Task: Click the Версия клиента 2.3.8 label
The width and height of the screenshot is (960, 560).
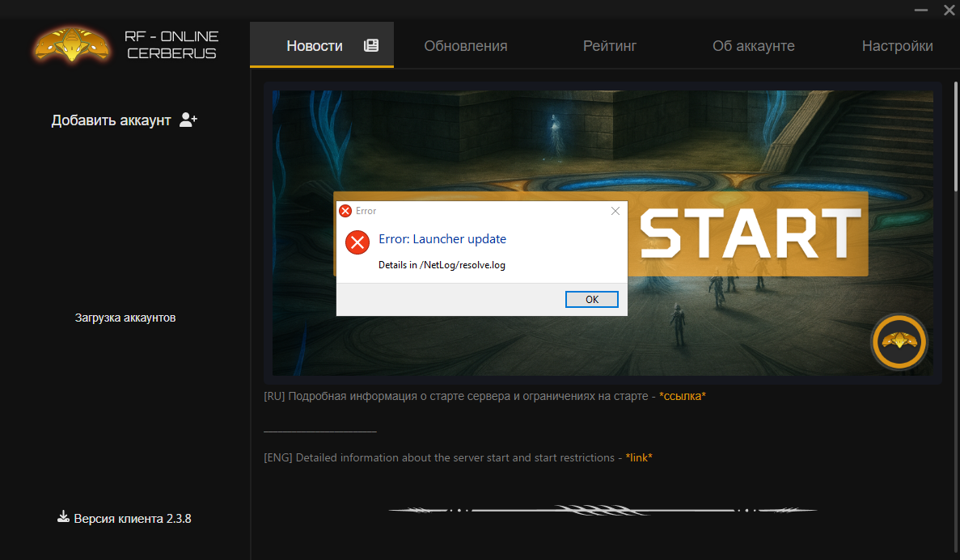Action: click(133, 519)
